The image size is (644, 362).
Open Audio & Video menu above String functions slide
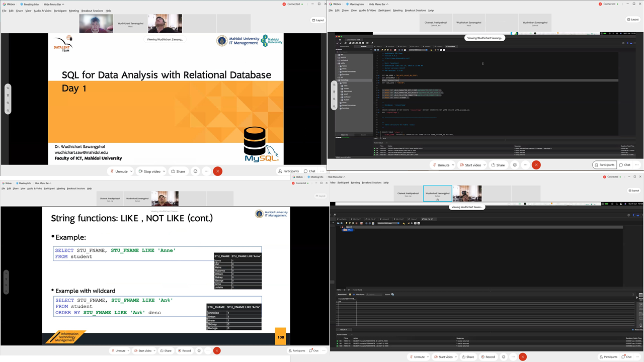point(35,189)
